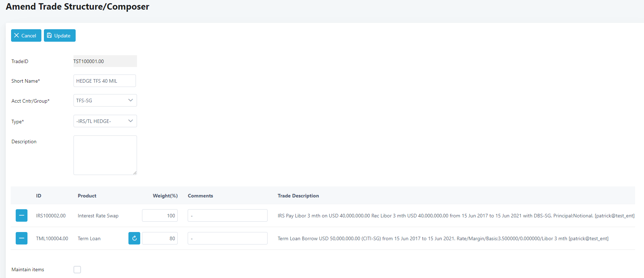Remove the TML100004.00 Term Loan row
This screenshot has width=644, height=278.
coord(21,238)
